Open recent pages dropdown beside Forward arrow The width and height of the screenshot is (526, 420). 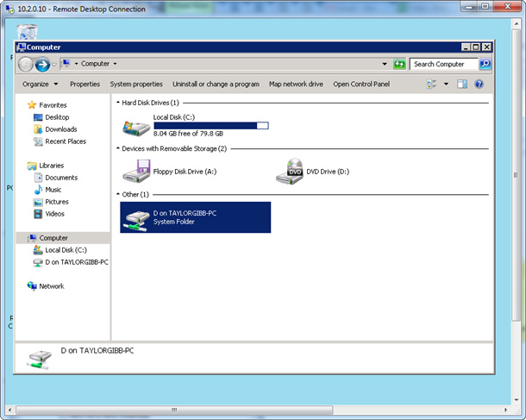pos(54,65)
